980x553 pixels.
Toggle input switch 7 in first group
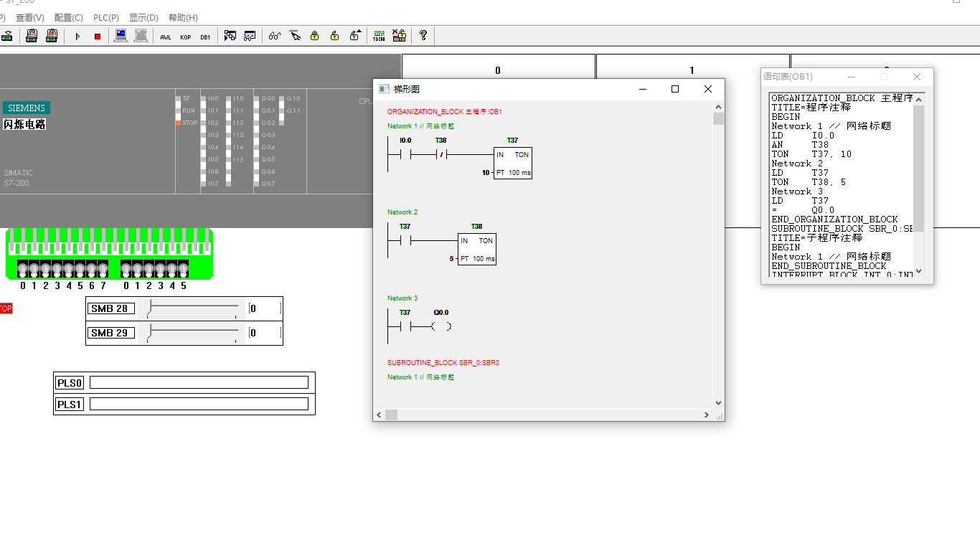pos(103,270)
